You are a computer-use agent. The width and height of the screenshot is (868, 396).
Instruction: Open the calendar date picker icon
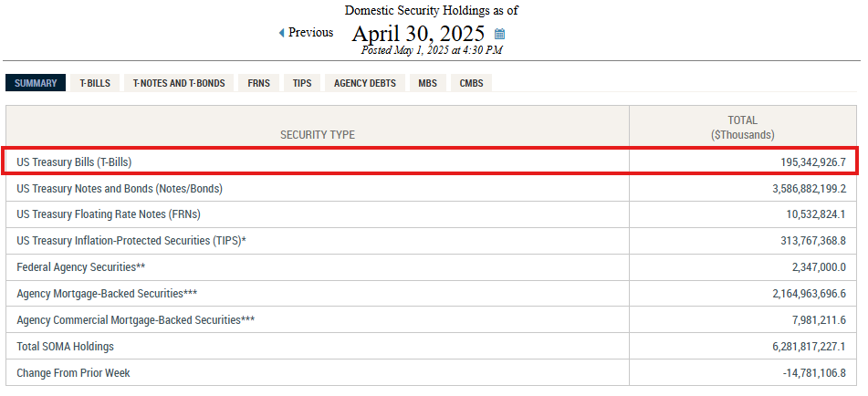click(499, 35)
